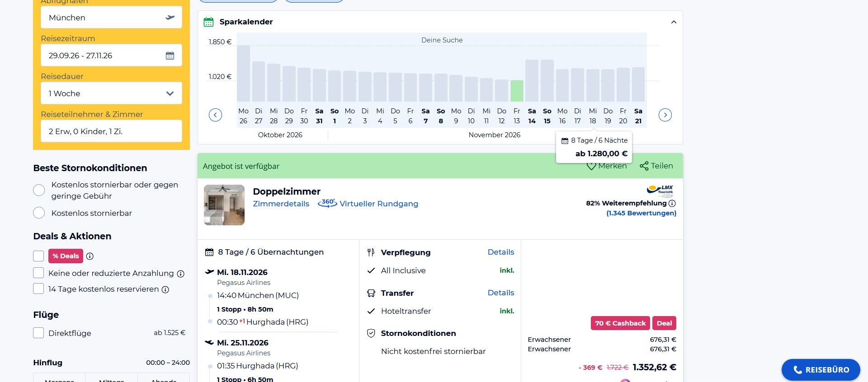Check 14 Tage kostenlos reservieren
The width and height of the screenshot is (868, 382).
coord(38,289)
